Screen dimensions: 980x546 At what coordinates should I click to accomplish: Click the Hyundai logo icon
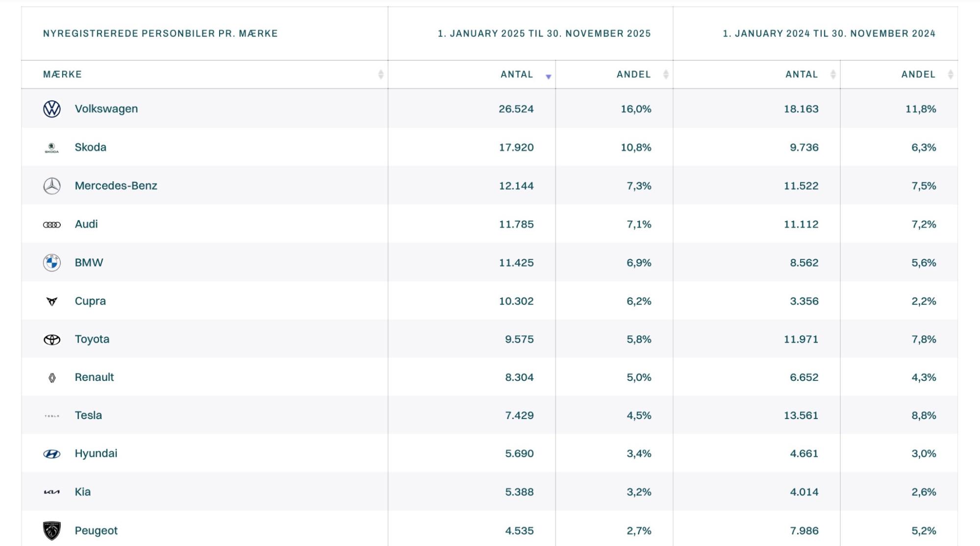pos(52,454)
